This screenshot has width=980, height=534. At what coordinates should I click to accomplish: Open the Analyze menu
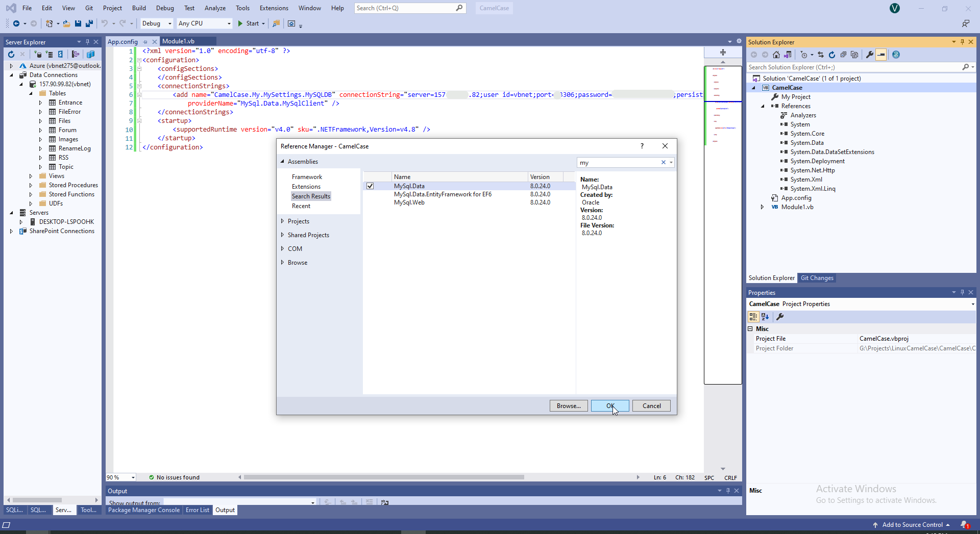click(x=215, y=8)
